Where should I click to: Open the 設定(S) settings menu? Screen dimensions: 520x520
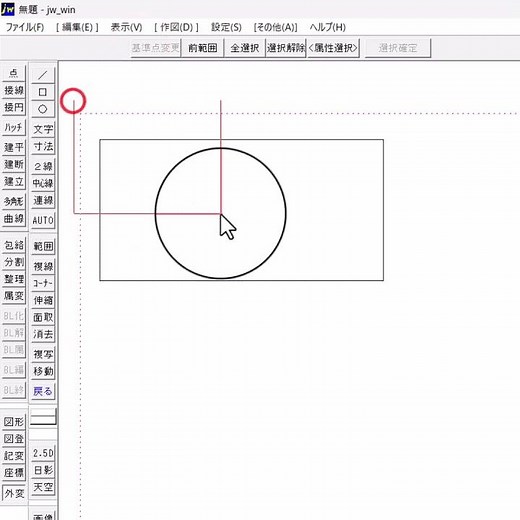coord(226,27)
